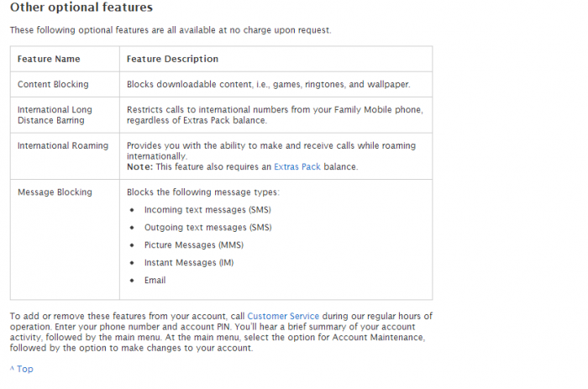
Task: Open the Customer Service link
Action: 283,316
